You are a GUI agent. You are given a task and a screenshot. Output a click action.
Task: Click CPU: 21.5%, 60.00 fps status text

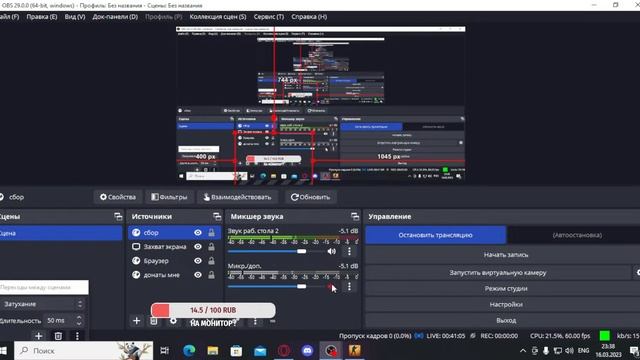click(560, 336)
